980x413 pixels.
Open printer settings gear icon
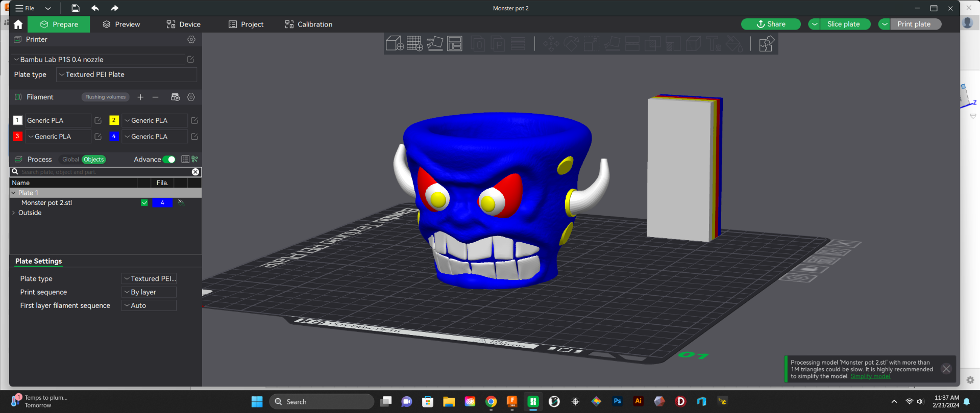(191, 39)
